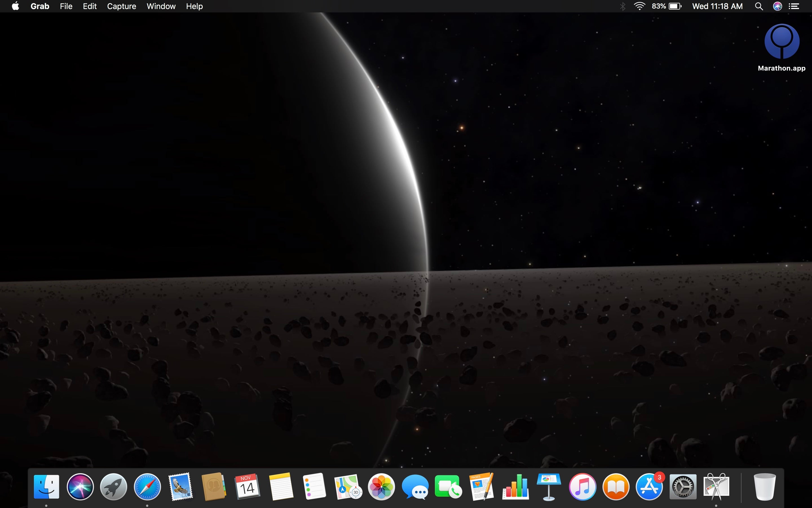Screen dimensions: 812x508
Task: Open the Grab application menu
Action: 40,6
